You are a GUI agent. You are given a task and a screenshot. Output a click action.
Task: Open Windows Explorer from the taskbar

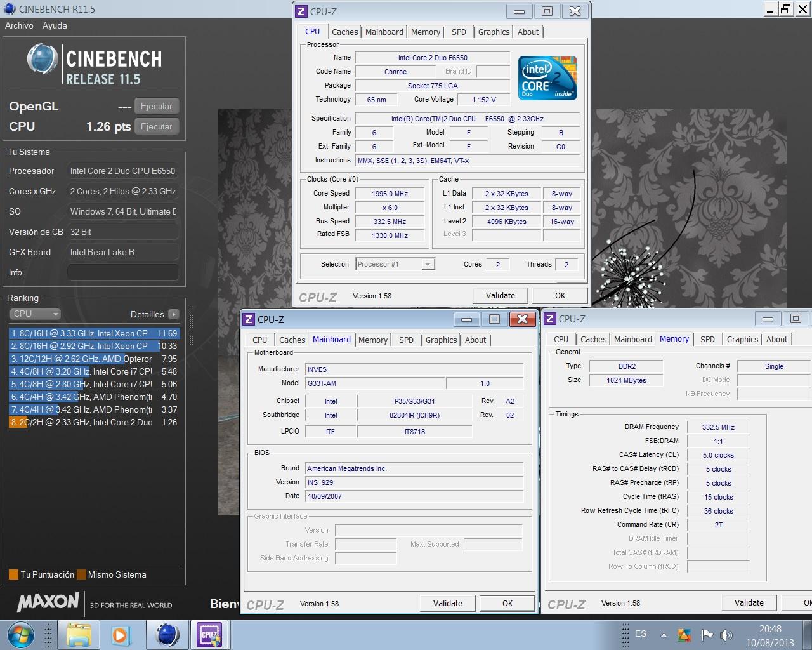pyautogui.click(x=79, y=635)
